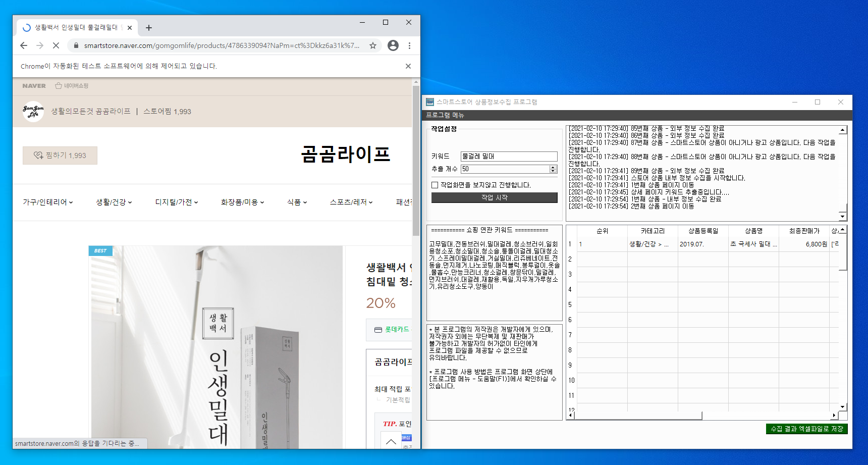Viewport: 868px width, 465px height.
Task: Click results table scroll-down arrow
Action: pos(843,407)
